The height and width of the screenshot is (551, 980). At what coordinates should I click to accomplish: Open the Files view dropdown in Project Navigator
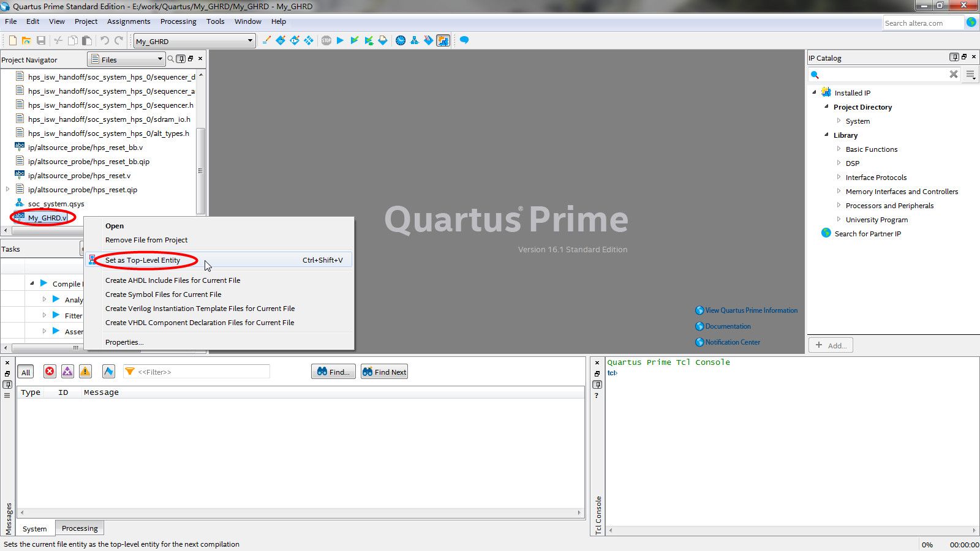(127, 59)
